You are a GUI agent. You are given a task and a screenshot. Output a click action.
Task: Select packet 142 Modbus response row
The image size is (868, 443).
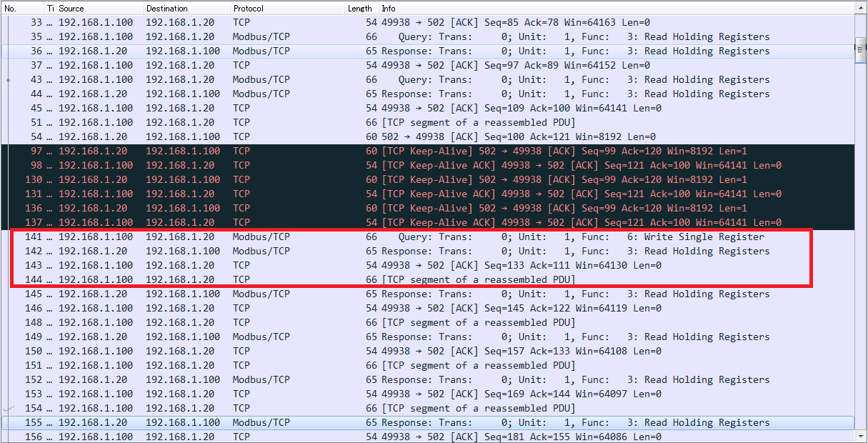tap(427, 251)
